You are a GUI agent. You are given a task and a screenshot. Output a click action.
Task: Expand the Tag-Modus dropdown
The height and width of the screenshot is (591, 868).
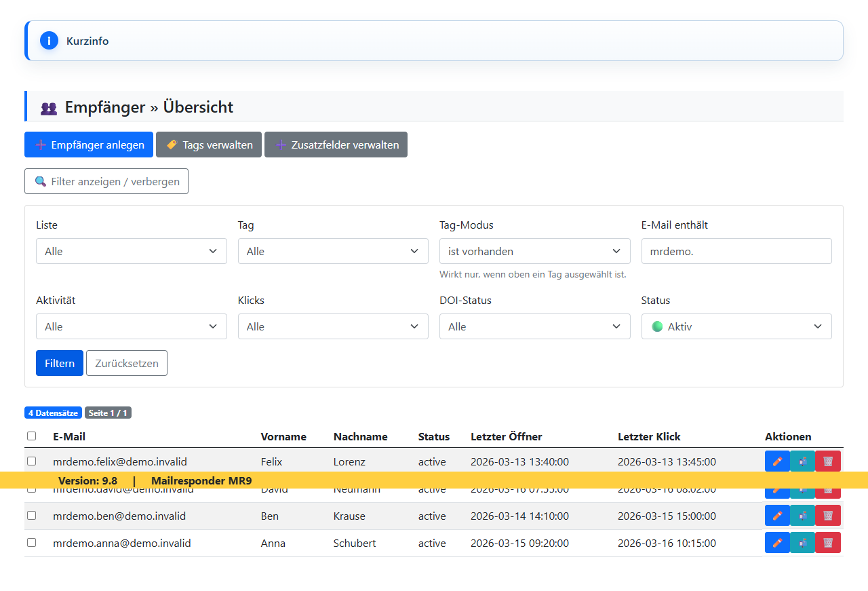tap(534, 251)
